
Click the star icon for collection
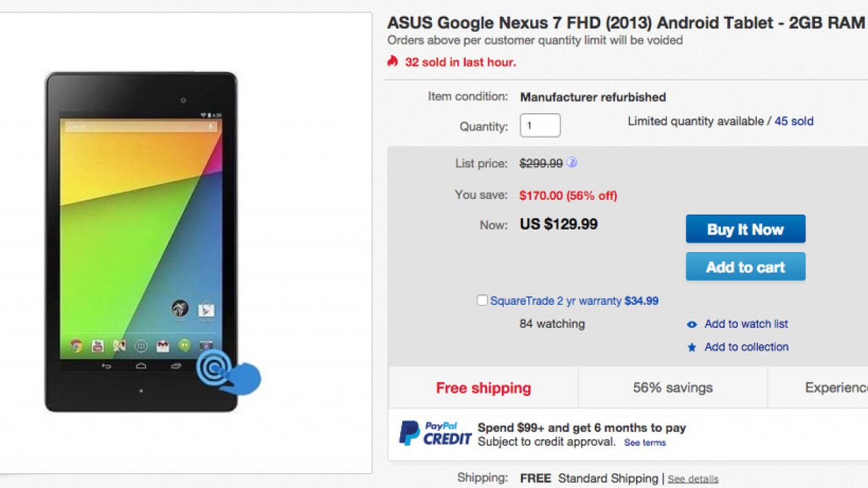coord(692,348)
